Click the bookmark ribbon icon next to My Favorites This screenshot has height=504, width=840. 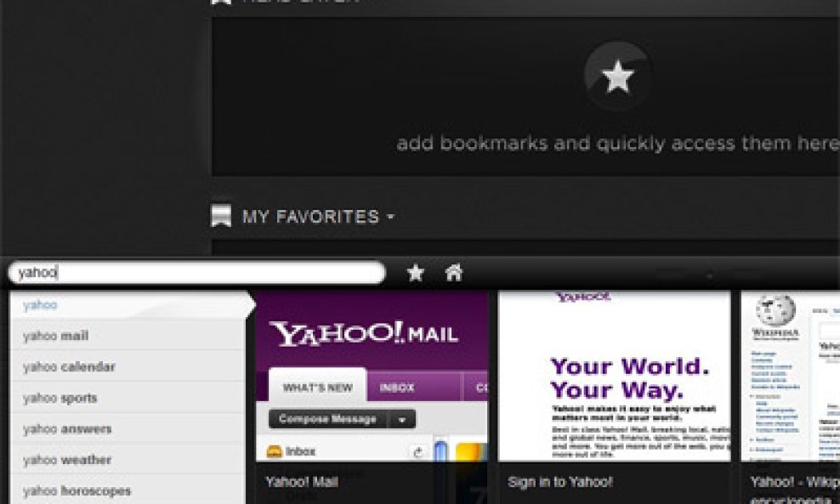click(x=221, y=215)
